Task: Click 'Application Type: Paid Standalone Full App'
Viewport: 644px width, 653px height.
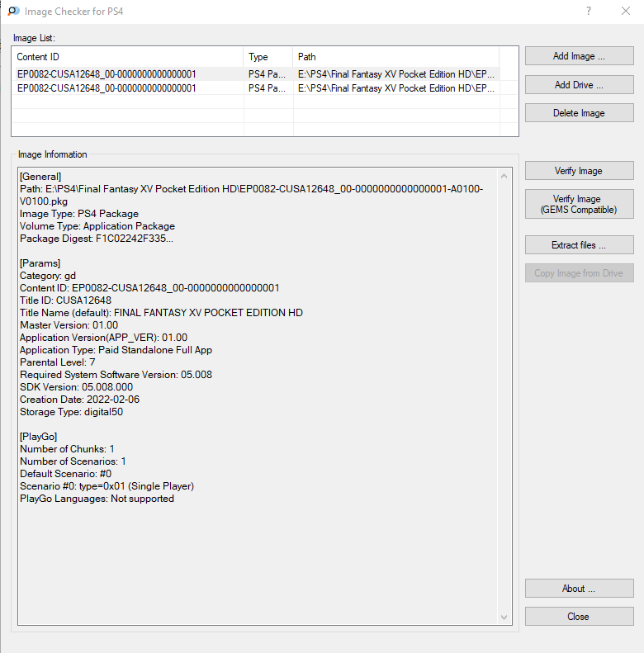Action: [116, 350]
